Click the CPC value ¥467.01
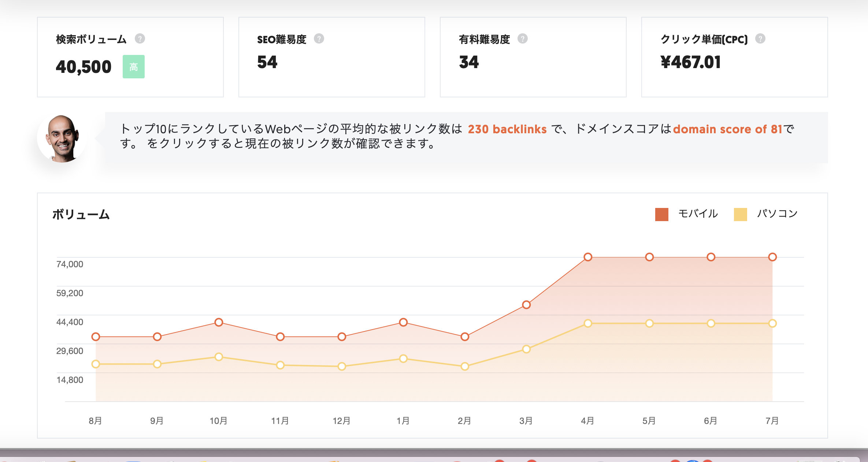This screenshot has height=462, width=868. coord(691,62)
